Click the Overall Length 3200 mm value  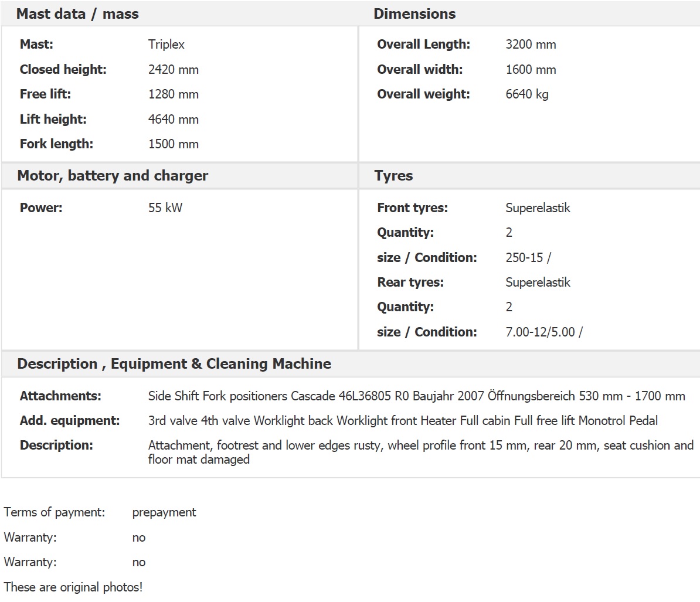531,44
